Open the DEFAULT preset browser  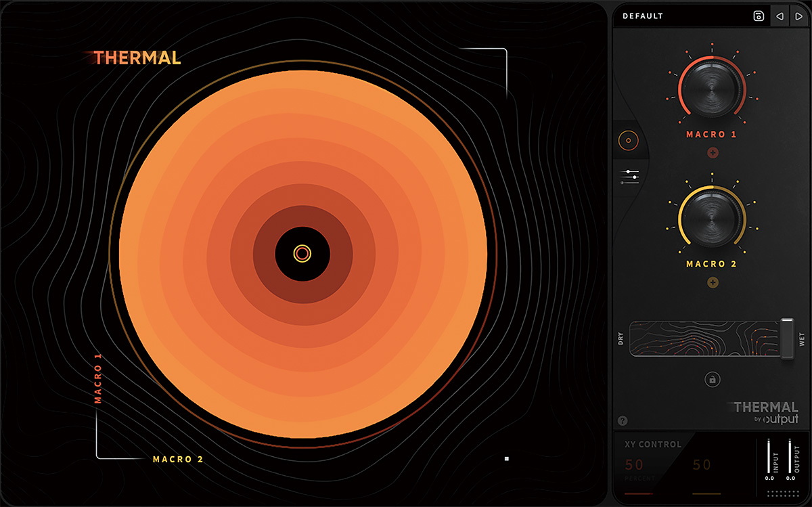point(643,16)
